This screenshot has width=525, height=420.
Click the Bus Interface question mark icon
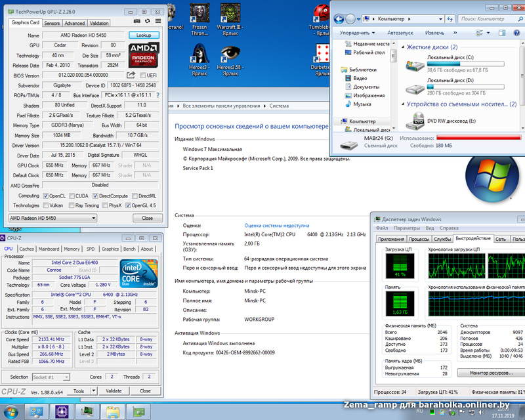pos(157,95)
